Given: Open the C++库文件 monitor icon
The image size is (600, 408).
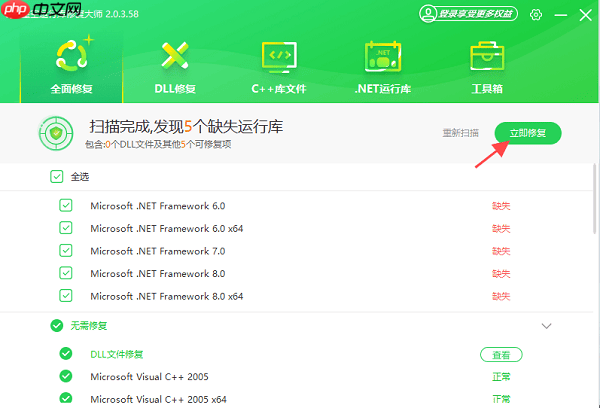Looking at the screenshot, I should coord(279,57).
